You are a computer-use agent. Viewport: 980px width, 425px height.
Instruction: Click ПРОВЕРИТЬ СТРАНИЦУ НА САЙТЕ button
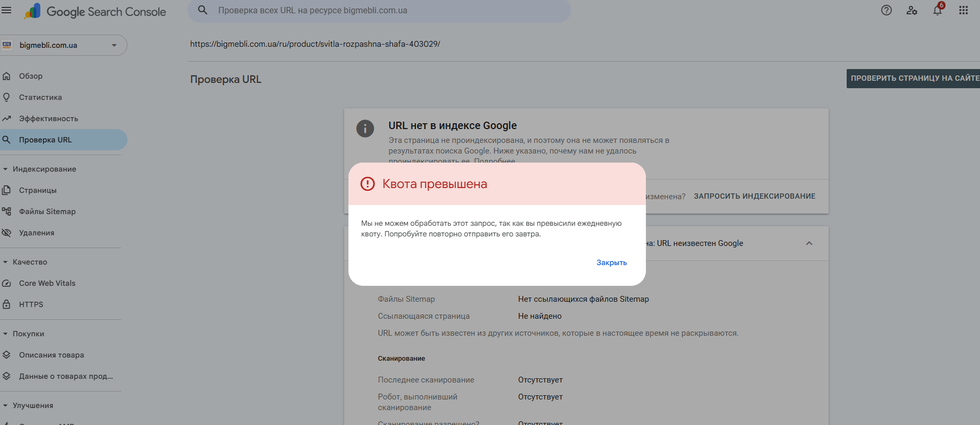pyautogui.click(x=914, y=78)
